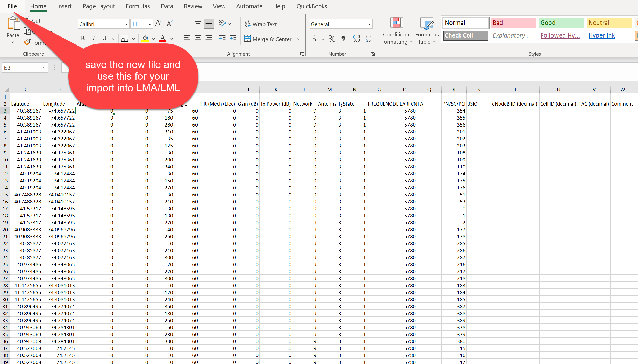The width and height of the screenshot is (638, 364).
Task: Open the File tab
Action: click(x=12, y=6)
